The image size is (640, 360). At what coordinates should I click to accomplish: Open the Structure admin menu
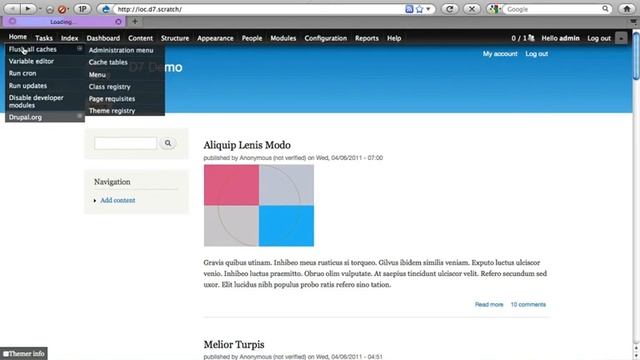(x=175, y=38)
